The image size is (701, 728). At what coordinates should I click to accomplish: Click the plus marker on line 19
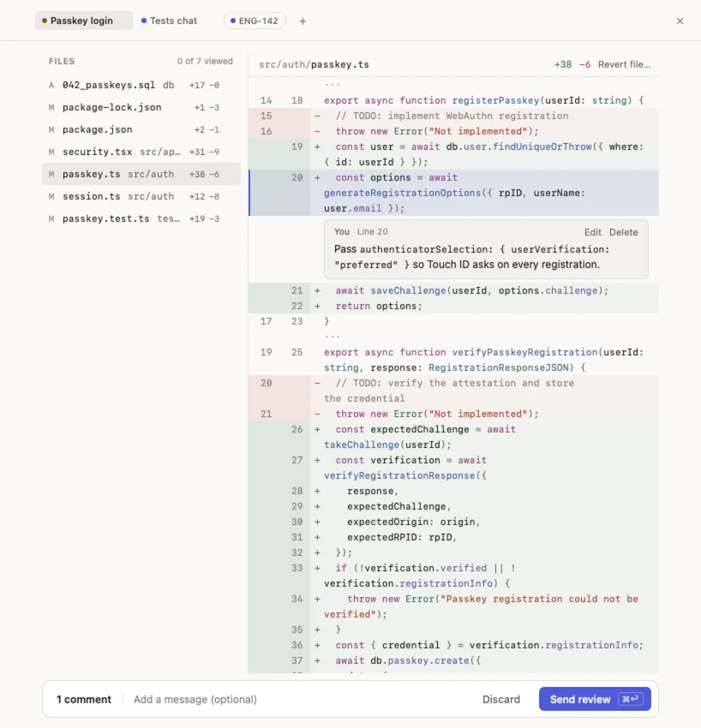click(x=317, y=146)
